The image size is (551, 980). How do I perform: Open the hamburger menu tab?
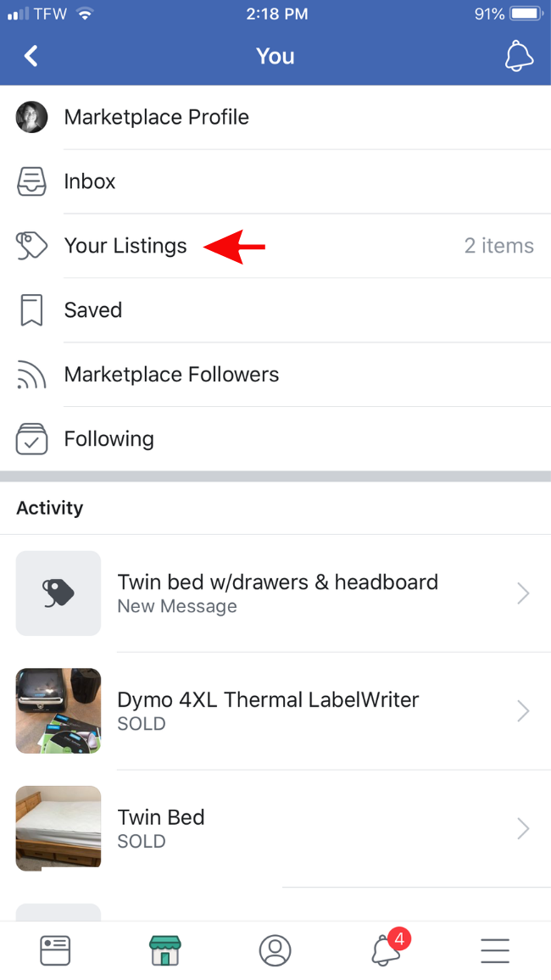click(x=495, y=950)
